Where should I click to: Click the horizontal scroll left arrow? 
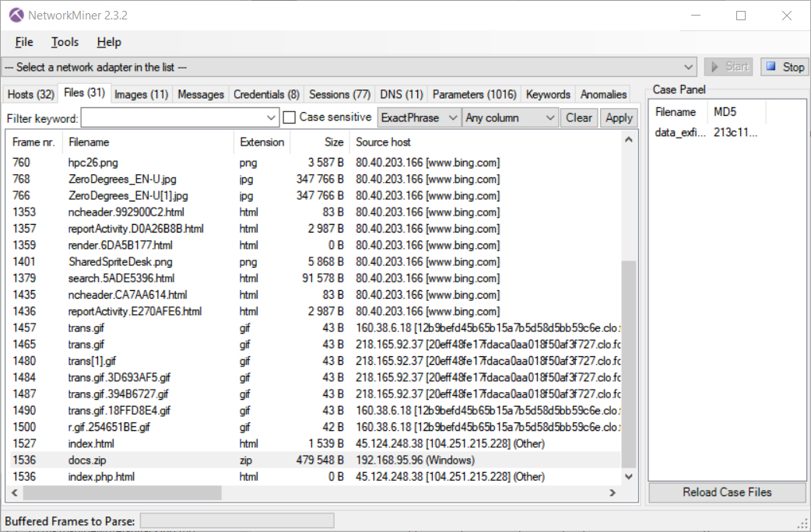[15, 492]
